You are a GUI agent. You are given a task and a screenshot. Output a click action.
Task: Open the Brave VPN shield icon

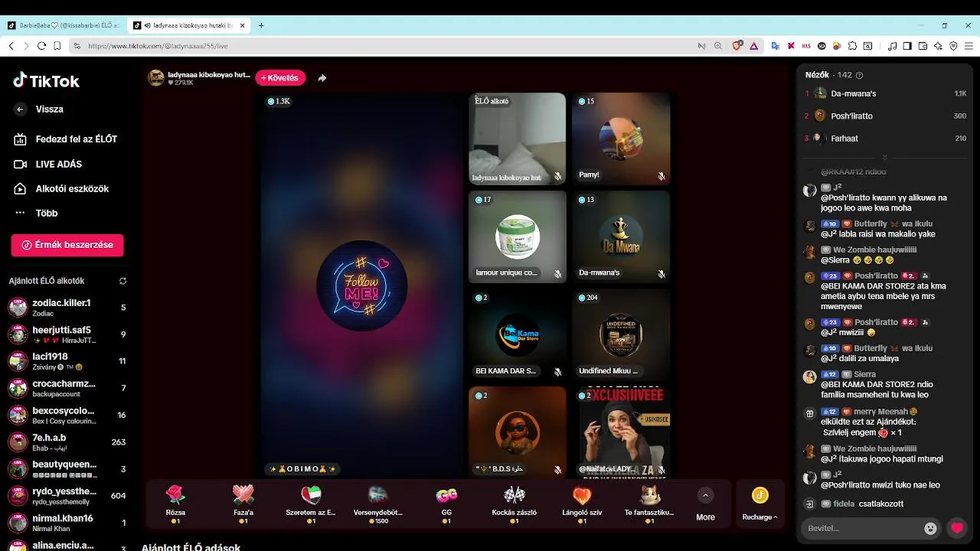coord(953,46)
